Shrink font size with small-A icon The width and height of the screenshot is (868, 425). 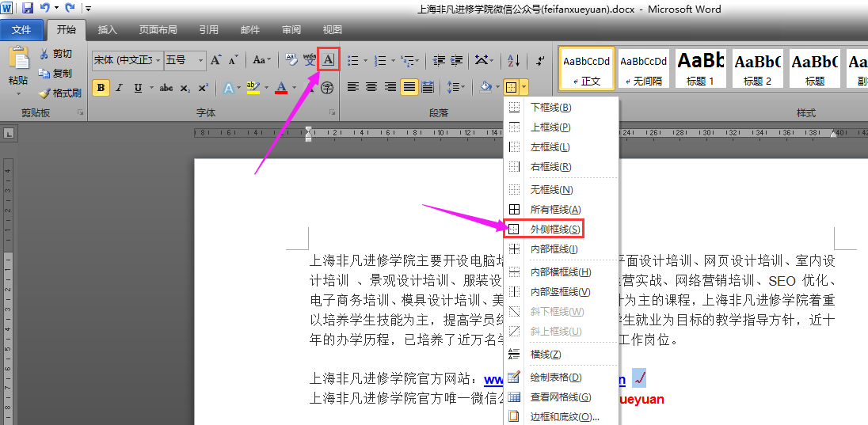click(233, 60)
